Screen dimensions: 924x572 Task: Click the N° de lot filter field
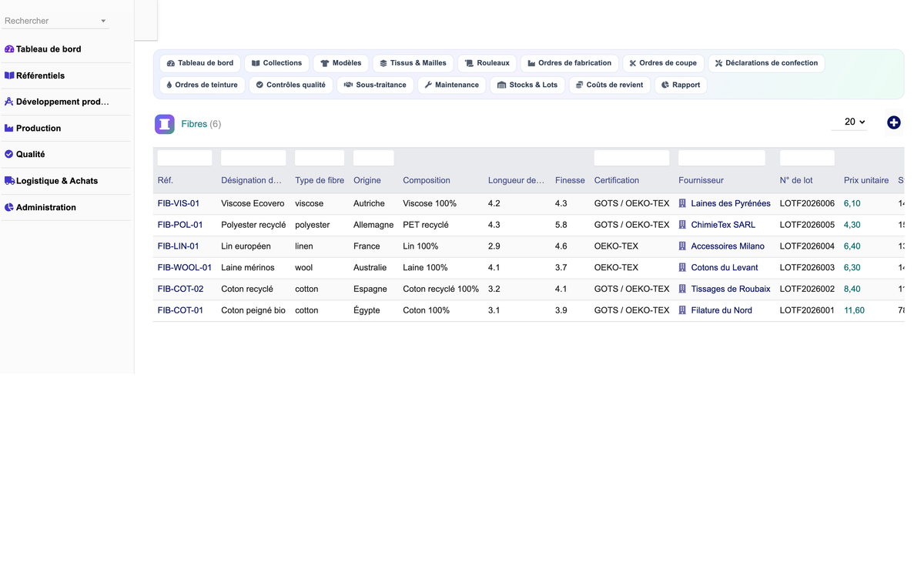tap(807, 158)
